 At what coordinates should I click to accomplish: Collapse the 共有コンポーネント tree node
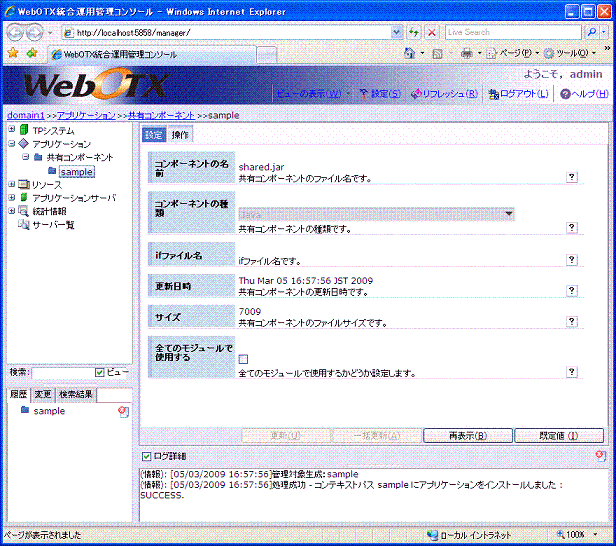[25, 158]
